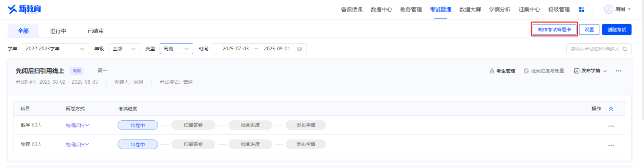Click 发布学情 step for 物理
Screen dimensions: 644x168
pyautogui.click(x=306, y=144)
